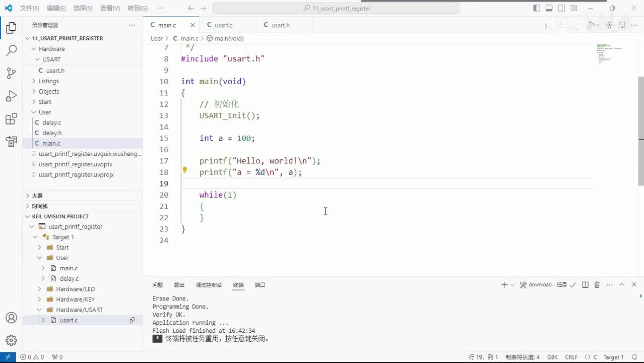Open the Accounts icon in activity bar
Screen dimensions: 644x363
(11, 318)
